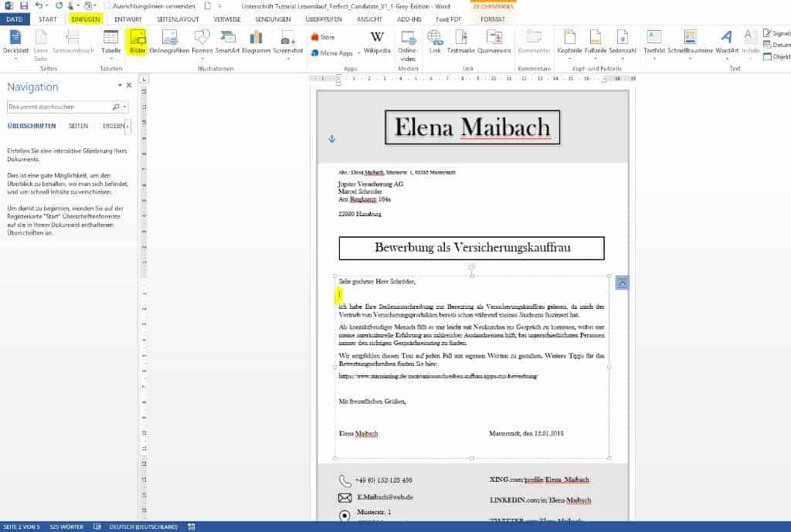
Task: Click the staramazing.de hyperlink in the letter
Action: (438, 376)
